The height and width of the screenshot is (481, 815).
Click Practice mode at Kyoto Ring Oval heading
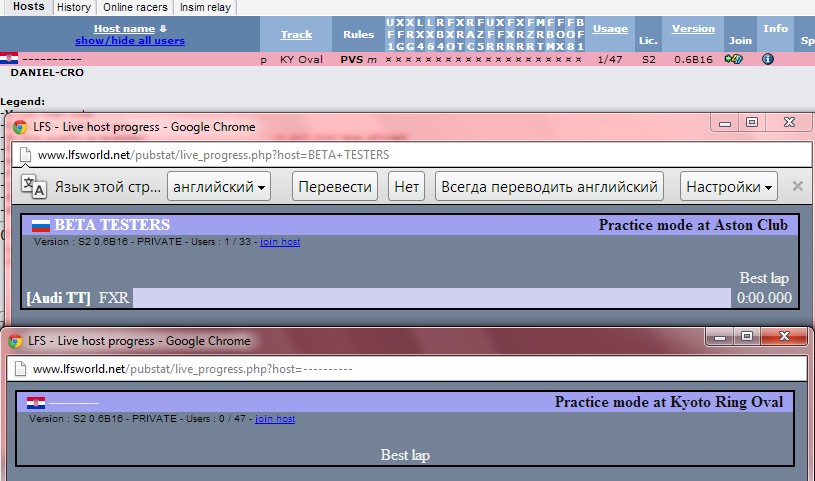point(668,402)
